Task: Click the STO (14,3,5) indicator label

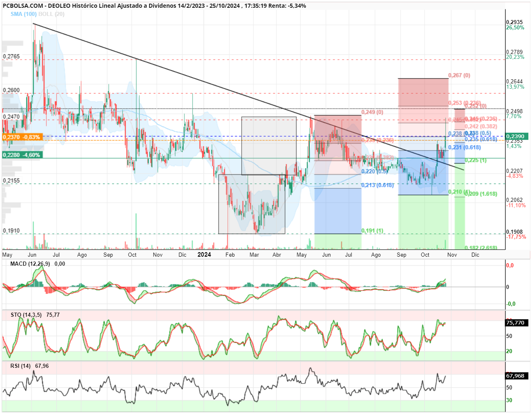Action: tap(26, 315)
